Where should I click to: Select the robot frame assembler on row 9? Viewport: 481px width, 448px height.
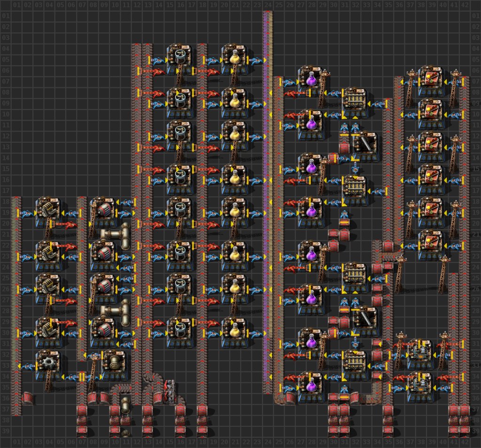click(180, 103)
